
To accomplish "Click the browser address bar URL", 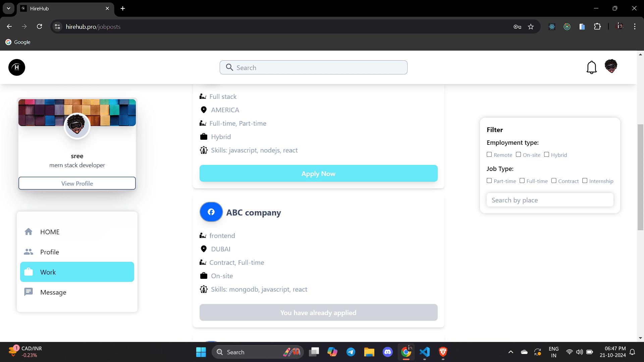I will click(x=93, y=26).
